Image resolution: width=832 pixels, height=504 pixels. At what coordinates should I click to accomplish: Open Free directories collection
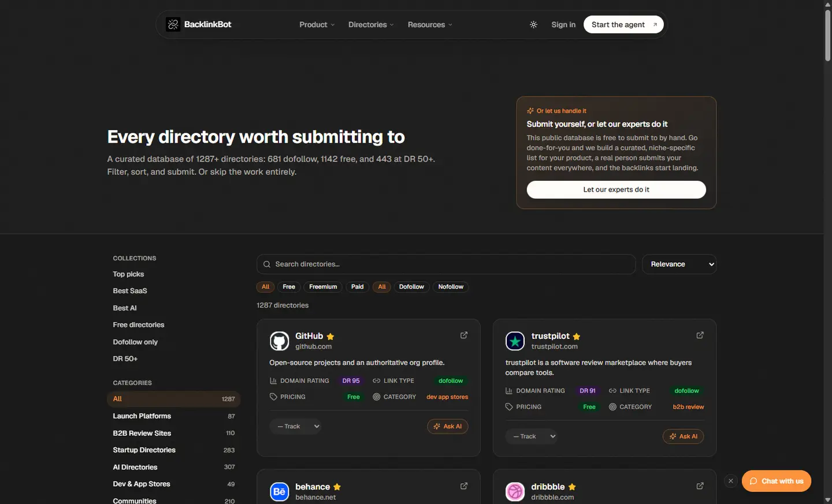(x=139, y=325)
